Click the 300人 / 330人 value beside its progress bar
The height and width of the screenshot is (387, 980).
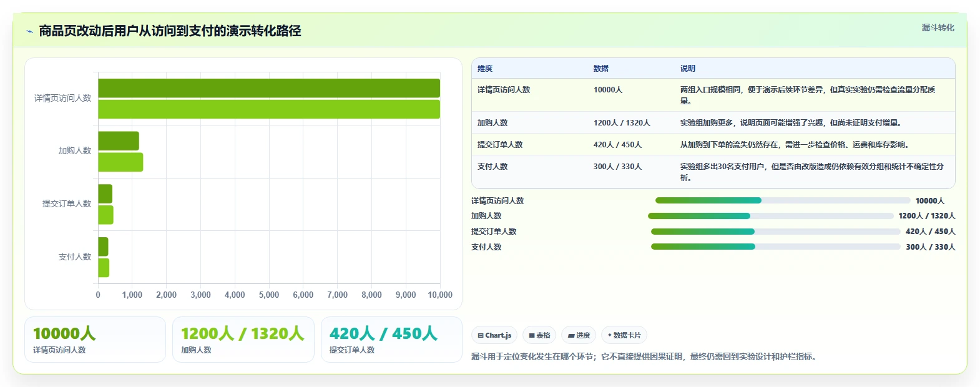(931, 247)
